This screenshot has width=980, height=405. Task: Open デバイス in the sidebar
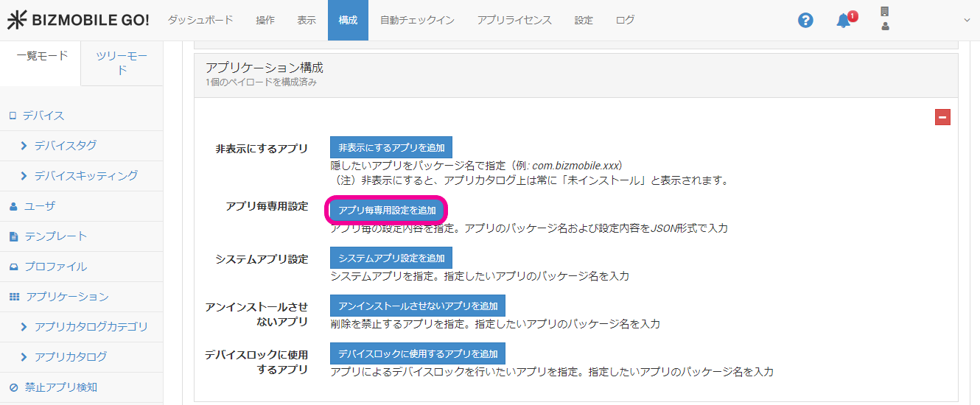pyautogui.click(x=43, y=116)
